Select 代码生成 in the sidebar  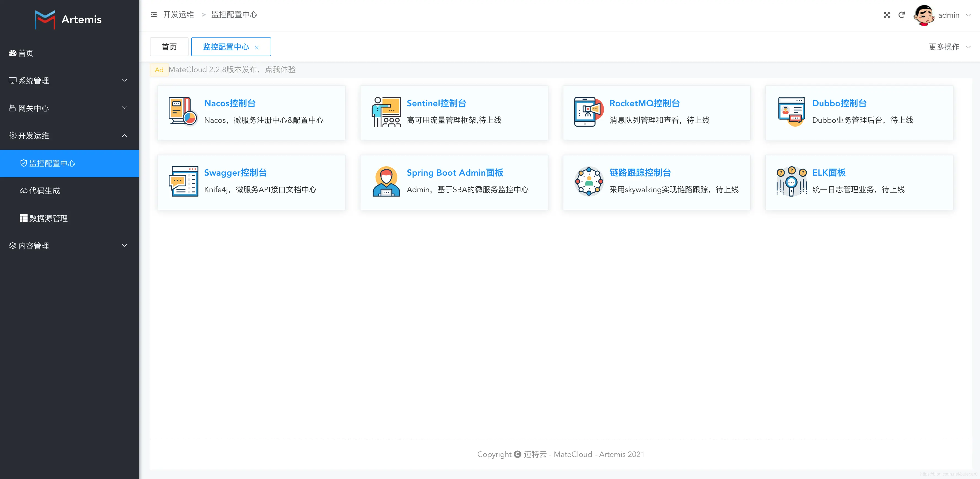[x=45, y=191]
